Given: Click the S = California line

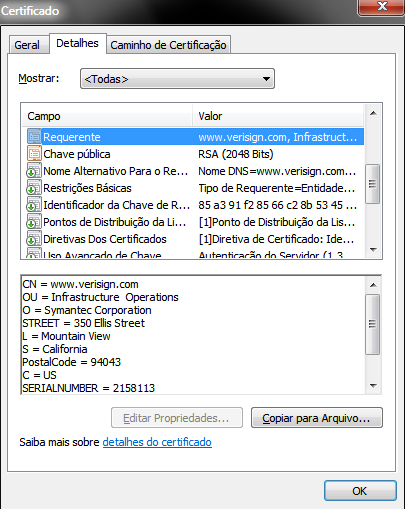Looking at the screenshot, I should tap(55, 349).
